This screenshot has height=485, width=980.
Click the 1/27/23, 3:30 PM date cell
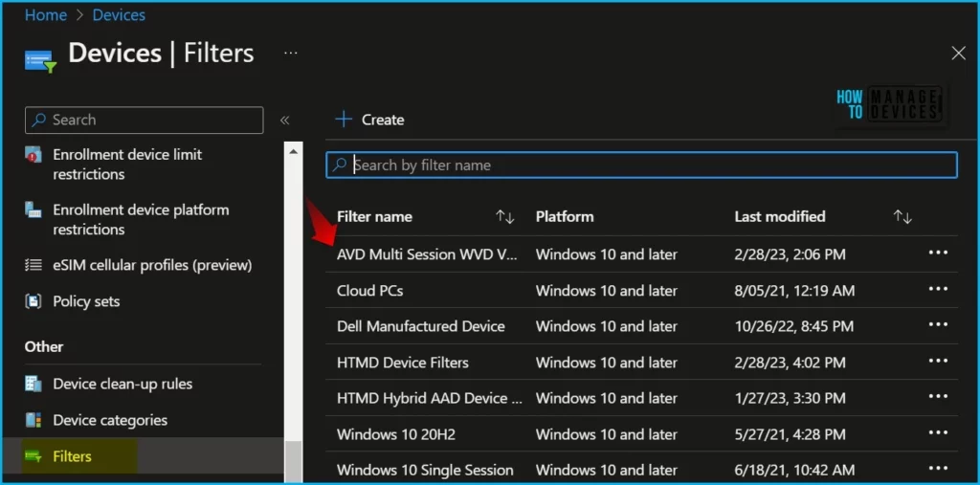click(790, 398)
